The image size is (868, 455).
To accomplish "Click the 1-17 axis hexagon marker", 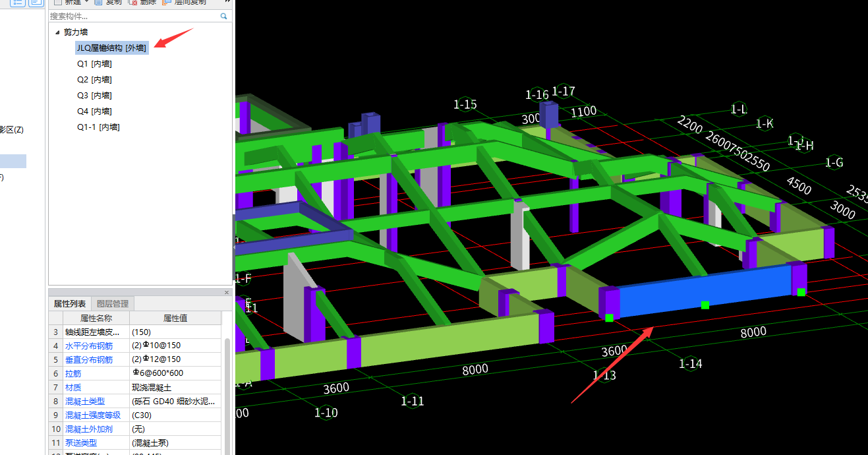I will point(564,91).
